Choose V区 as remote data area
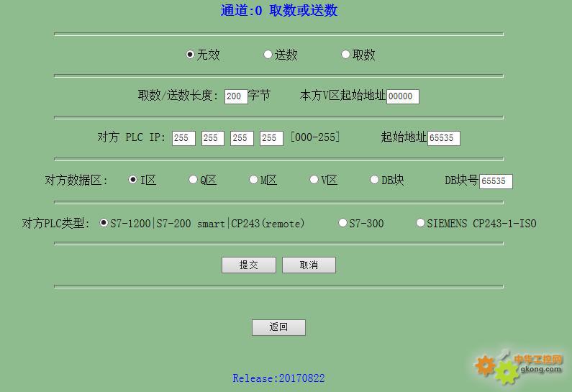The width and height of the screenshot is (572, 392). [314, 180]
